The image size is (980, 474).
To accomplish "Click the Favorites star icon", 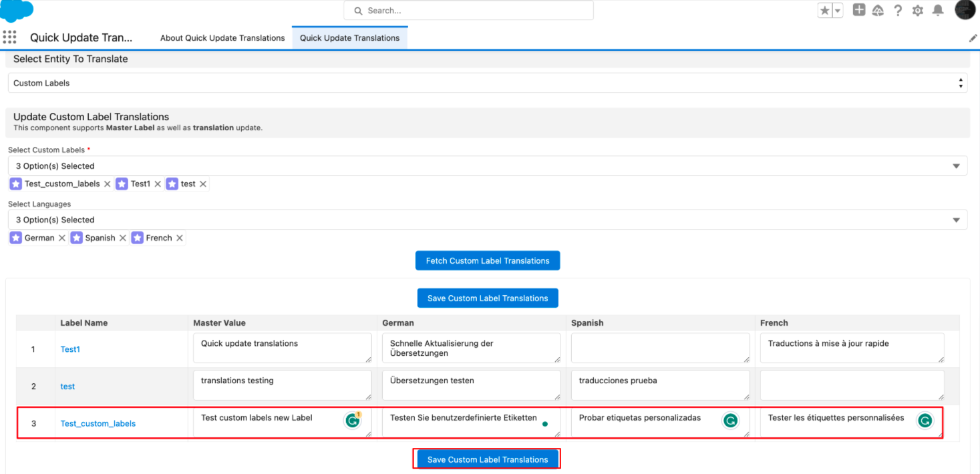I will [825, 11].
